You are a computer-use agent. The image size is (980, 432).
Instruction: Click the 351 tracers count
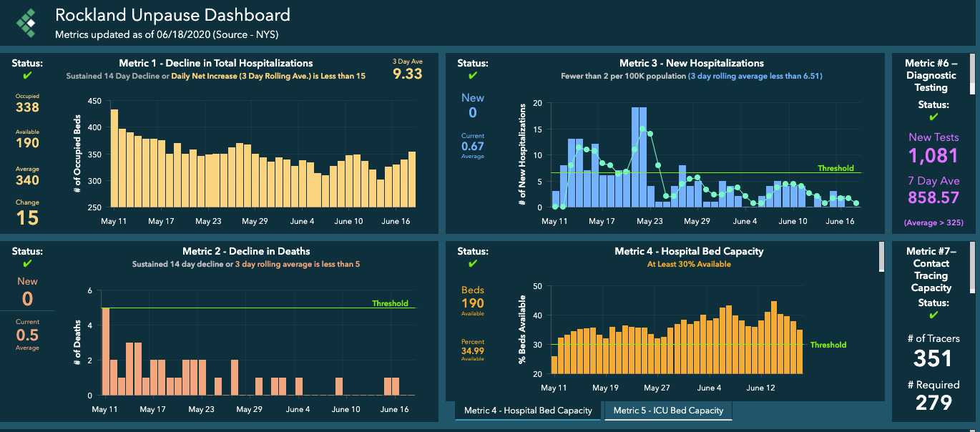[933, 358]
